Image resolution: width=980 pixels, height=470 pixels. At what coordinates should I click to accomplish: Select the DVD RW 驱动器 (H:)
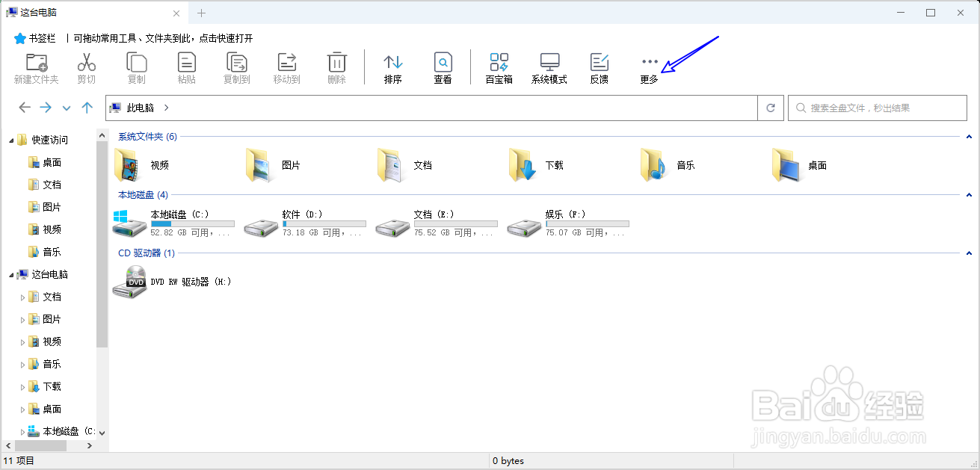[x=173, y=282]
